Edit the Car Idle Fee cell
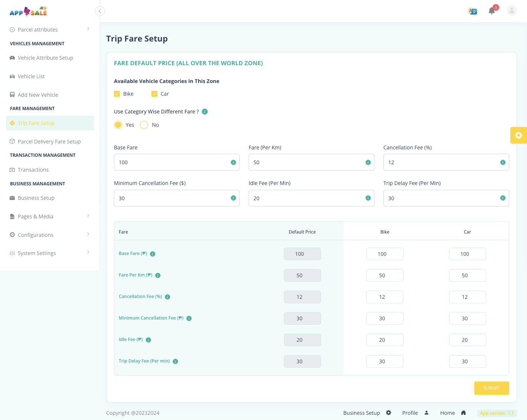 tap(468, 340)
